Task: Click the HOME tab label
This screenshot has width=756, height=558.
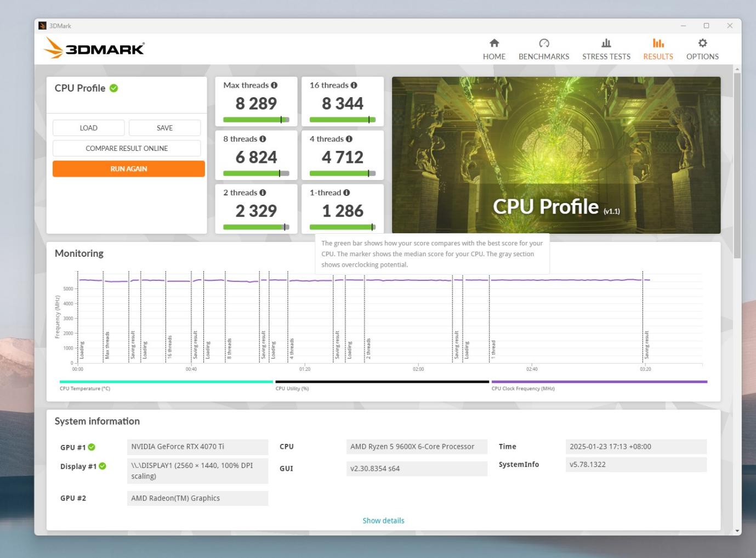Action: click(494, 57)
